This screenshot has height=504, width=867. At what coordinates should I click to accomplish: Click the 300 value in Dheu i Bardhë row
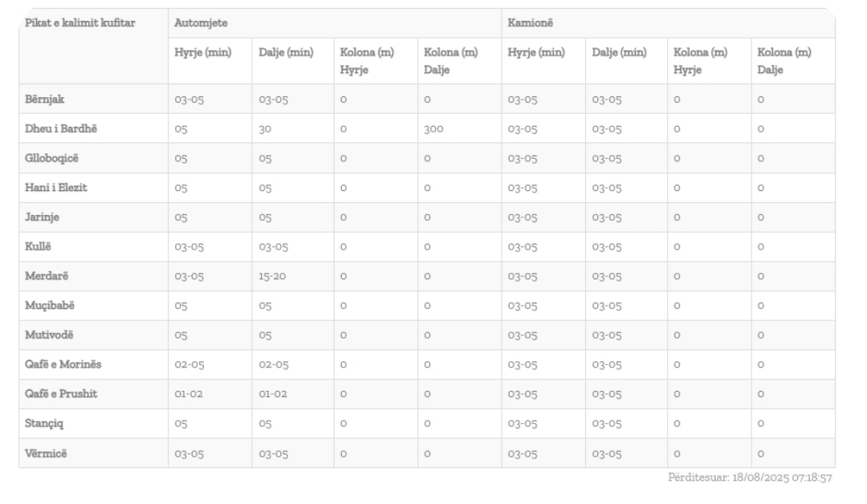tap(433, 129)
